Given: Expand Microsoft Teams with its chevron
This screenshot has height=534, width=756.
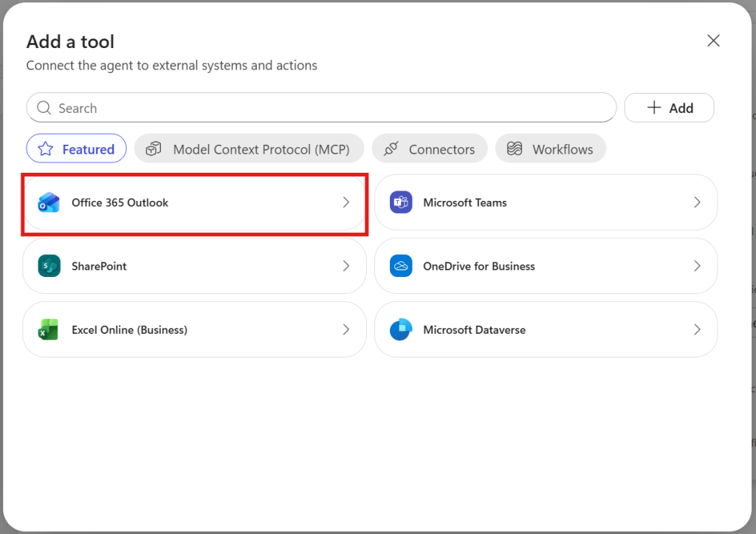Looking at the screenshot, I should point(697,202).
